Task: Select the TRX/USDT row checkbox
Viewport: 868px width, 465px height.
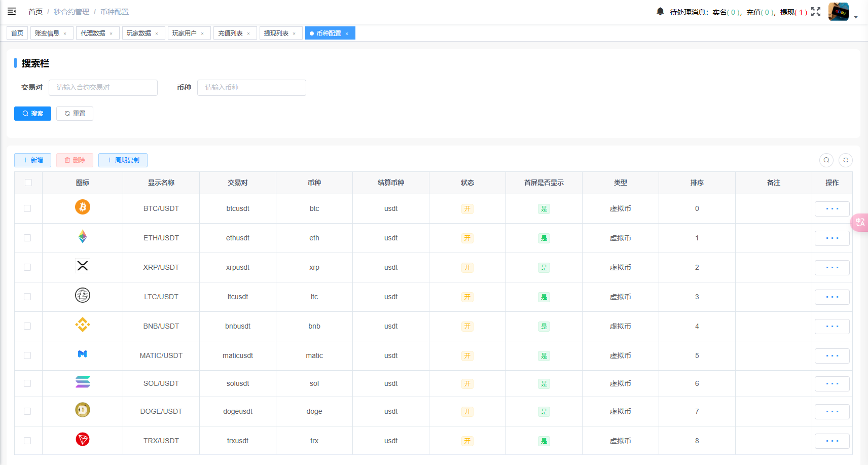Action: [27, 441]
